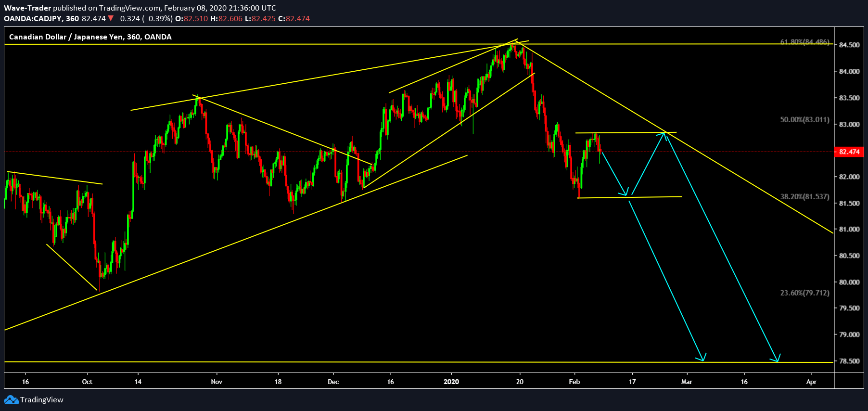Click the 79.500 price axis label
Screen dimensions: 868x411
[849, 308]
